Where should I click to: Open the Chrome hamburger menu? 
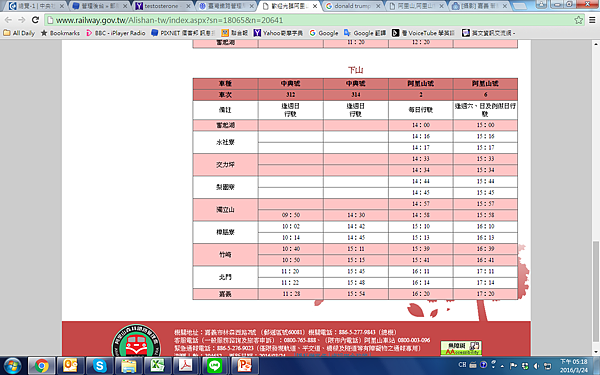(x=592, y=20)
